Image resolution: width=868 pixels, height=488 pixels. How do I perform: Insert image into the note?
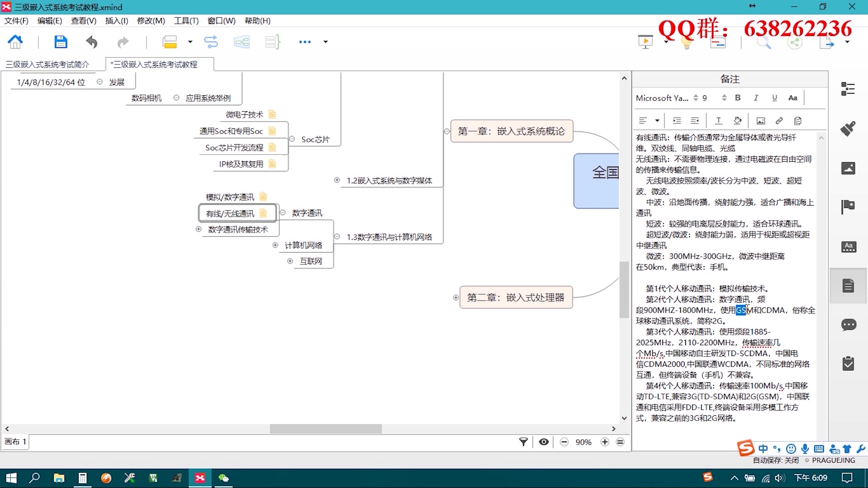761,121
